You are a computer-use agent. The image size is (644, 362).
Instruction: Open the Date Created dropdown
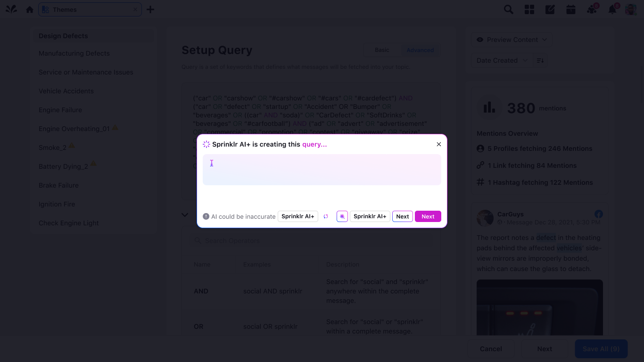pyautogui.click(x=502, y=60)
